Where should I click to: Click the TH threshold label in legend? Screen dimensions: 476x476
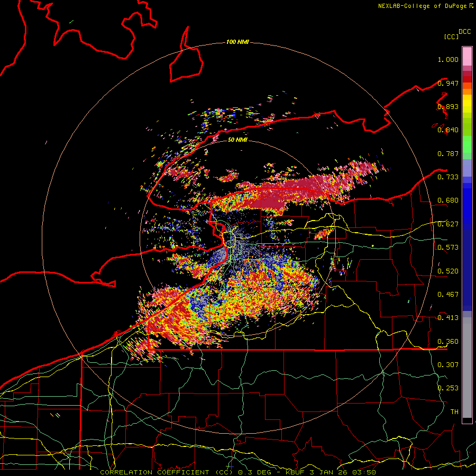pyautogui.click(x=454, y=411)
